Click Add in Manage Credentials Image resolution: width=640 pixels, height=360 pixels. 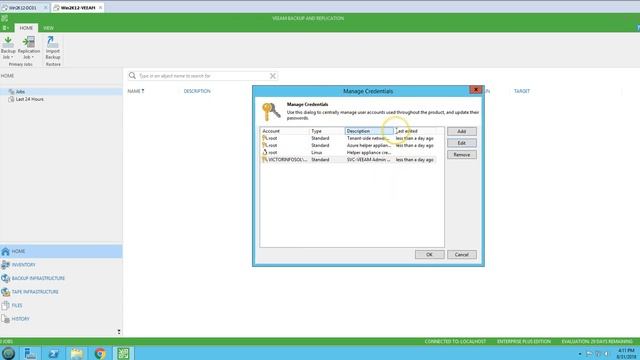click(462, 131)
